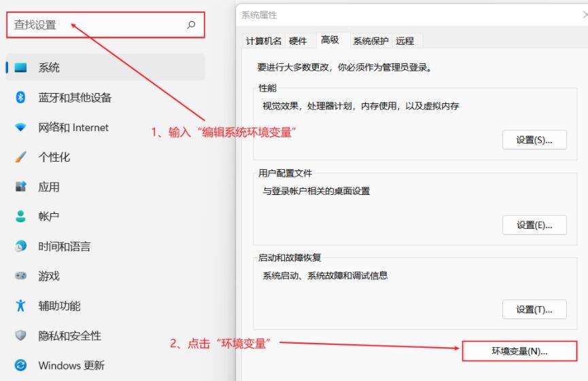Click the System monitor icon in sidebar
This screenshot has height=381, width=588.
(20, 67)
